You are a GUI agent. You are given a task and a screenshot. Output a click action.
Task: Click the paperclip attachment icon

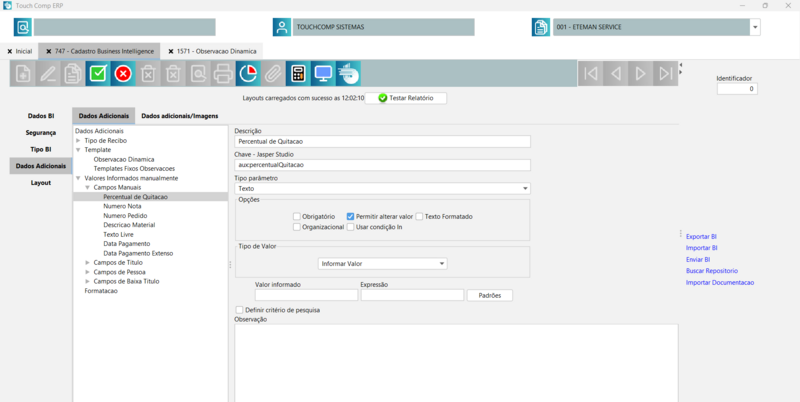(272, 73)
